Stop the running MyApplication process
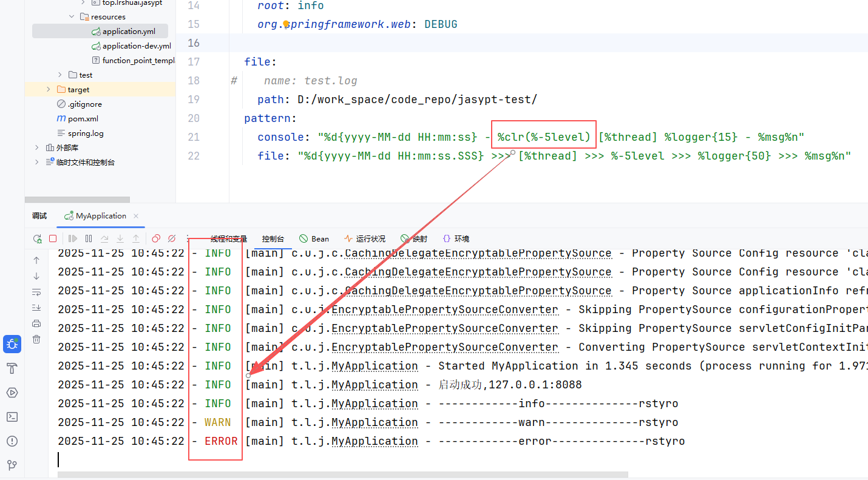Image resolution: width=868 pixels, height=480 pixels. (x=53, y=239)
